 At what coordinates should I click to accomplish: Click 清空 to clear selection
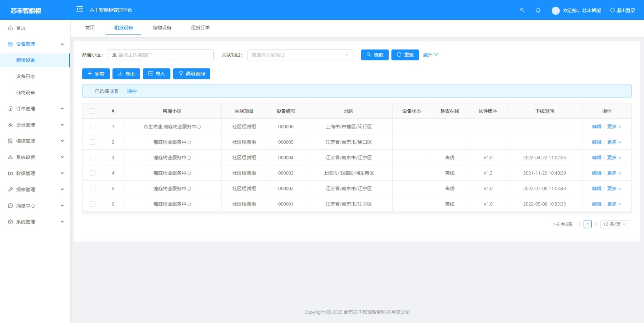pos(132,91)
